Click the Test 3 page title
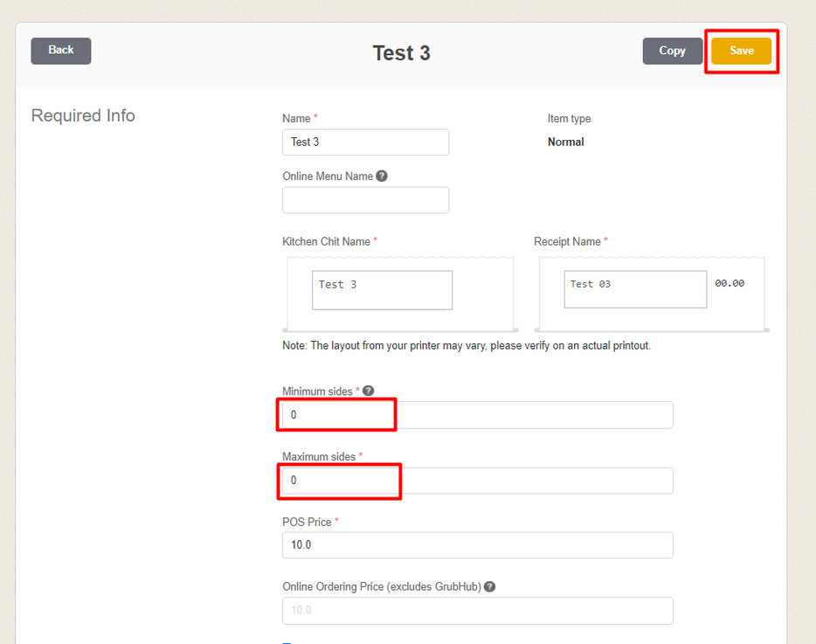This screenshot has width=816, height=644. tap(401, 53)
